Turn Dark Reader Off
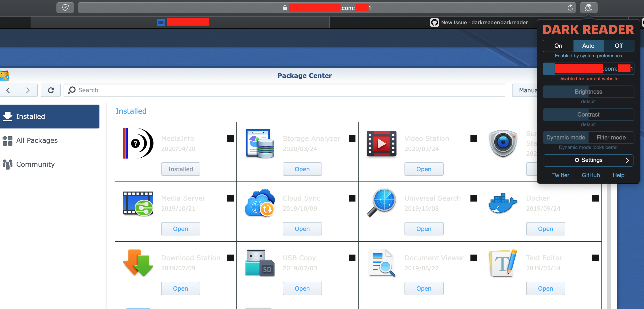 618,46
